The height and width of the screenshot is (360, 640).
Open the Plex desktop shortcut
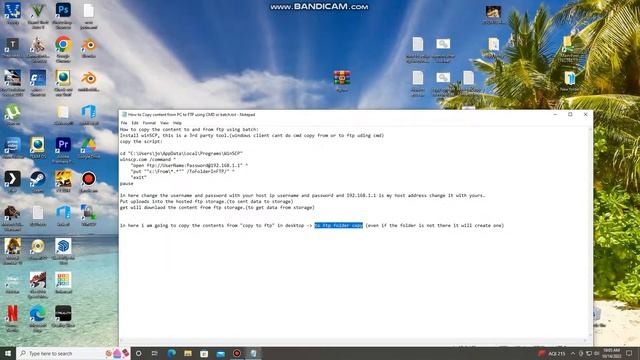coord(13,182)
